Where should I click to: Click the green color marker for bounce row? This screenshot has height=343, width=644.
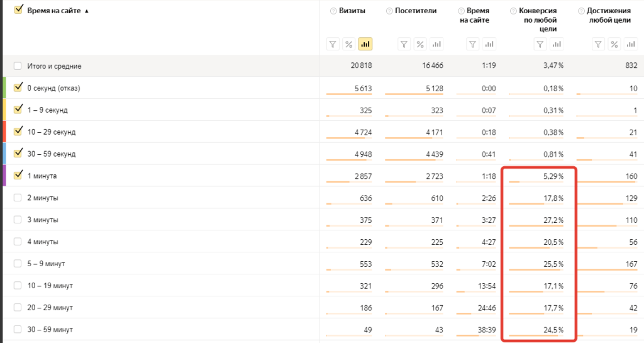[x=4, y=88]
